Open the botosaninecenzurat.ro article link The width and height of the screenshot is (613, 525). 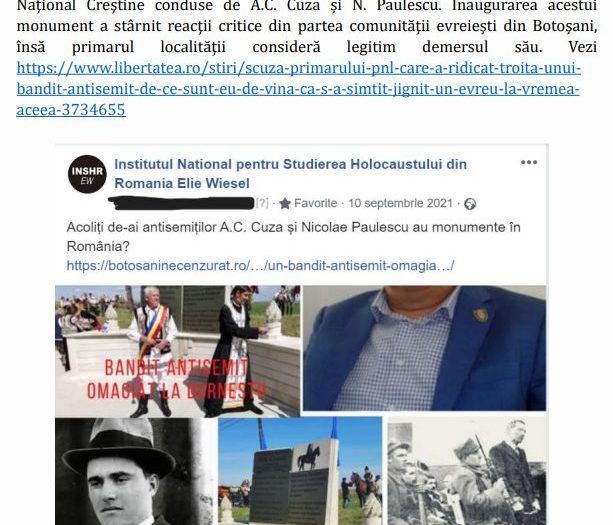tap(260, 266)
